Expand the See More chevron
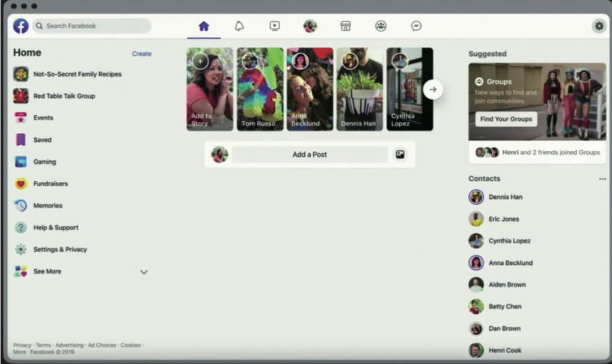612x364 pixels. [x=144, y=272]
